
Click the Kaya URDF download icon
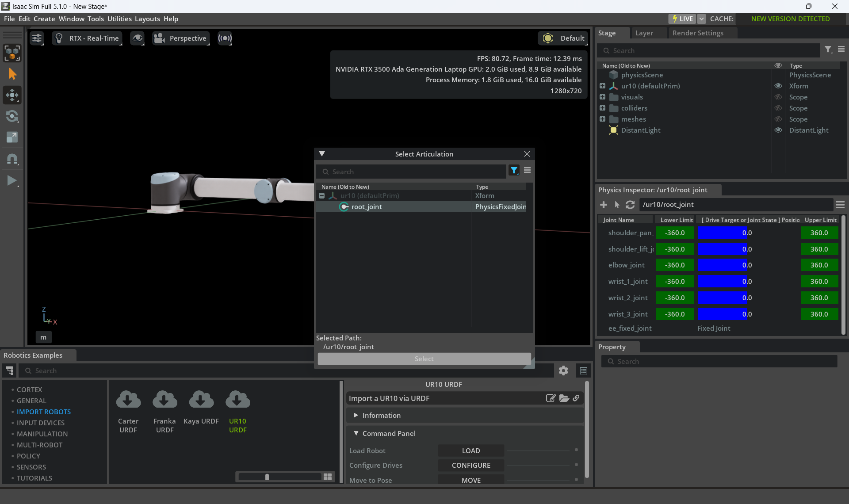201,399
